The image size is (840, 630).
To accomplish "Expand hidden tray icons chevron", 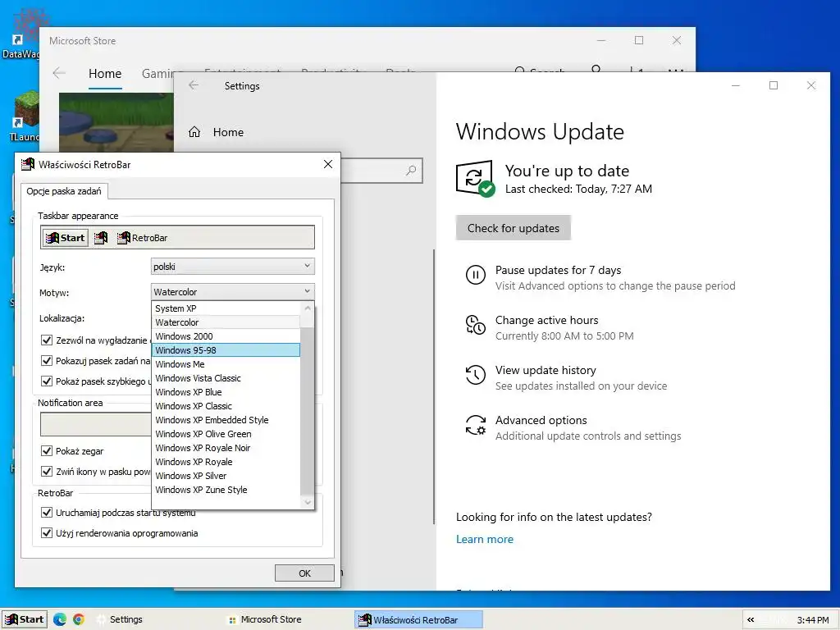I will tap(751, 620).
